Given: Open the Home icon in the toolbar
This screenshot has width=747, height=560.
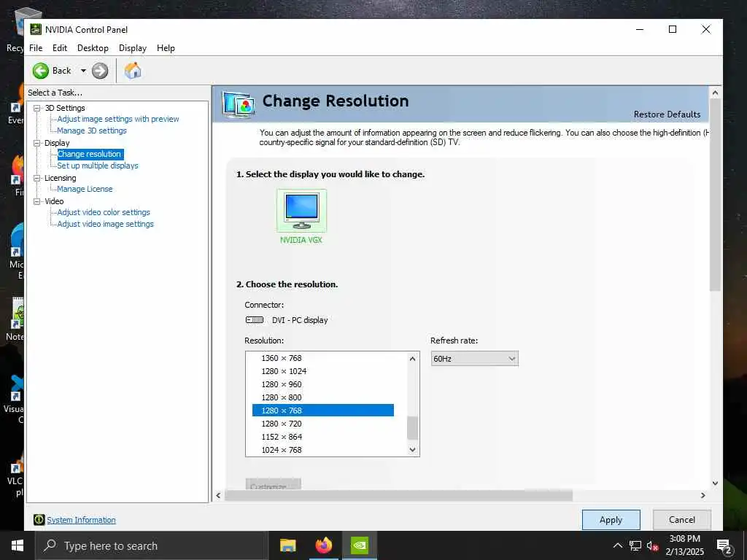Looking at the screenshot, I should pos(133,71).
